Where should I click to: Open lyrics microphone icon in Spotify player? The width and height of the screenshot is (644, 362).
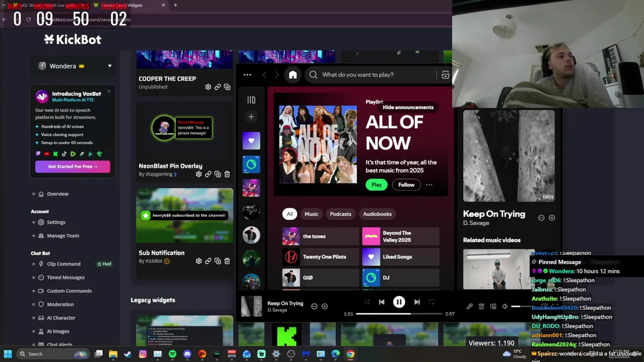click(469, 306)
